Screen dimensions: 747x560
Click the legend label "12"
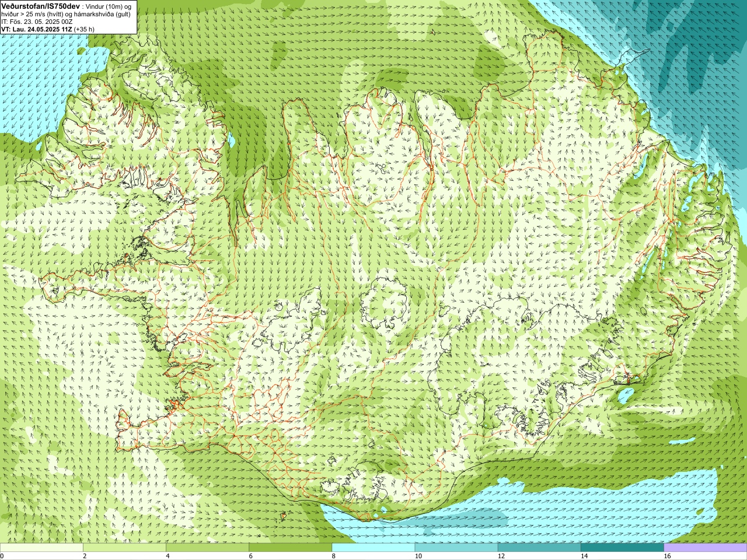tap(501, 556)
